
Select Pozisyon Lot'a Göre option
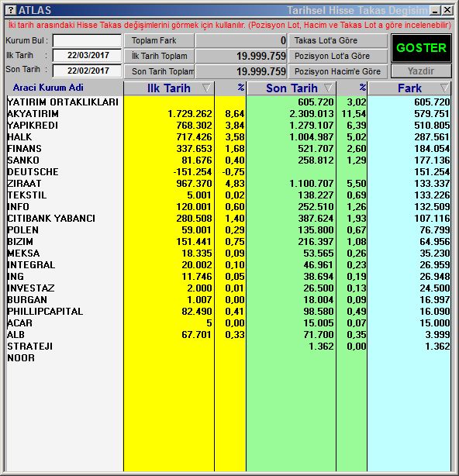(338, 56)
